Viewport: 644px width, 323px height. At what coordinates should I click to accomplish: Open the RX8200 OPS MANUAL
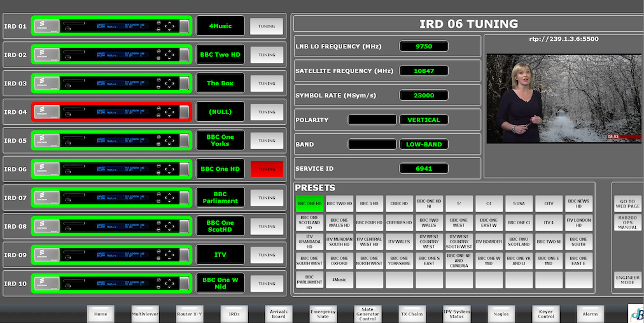[x=627, y=222]
